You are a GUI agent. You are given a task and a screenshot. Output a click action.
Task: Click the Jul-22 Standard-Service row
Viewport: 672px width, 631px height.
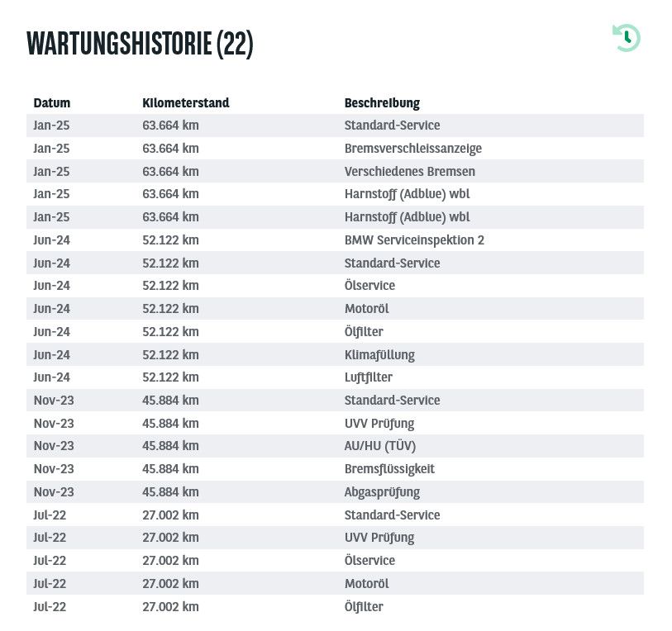(x=335, y=515)
